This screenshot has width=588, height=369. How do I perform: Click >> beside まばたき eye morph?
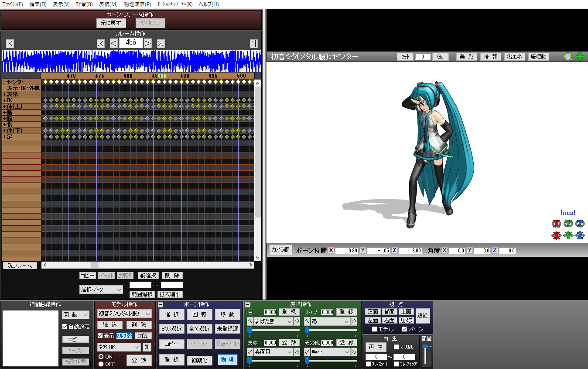(297, 321)
